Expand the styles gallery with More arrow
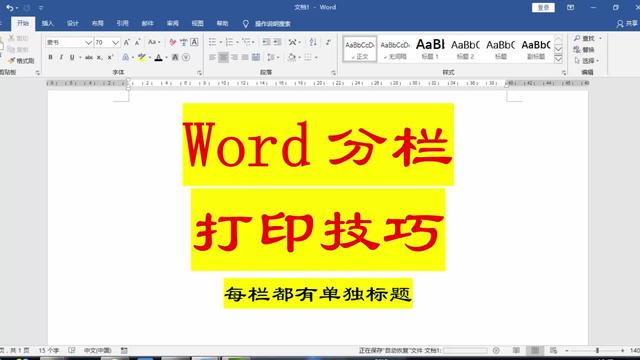Image resolution: width=640 pixels, height=360 pixels. click(x=558, y=59)
